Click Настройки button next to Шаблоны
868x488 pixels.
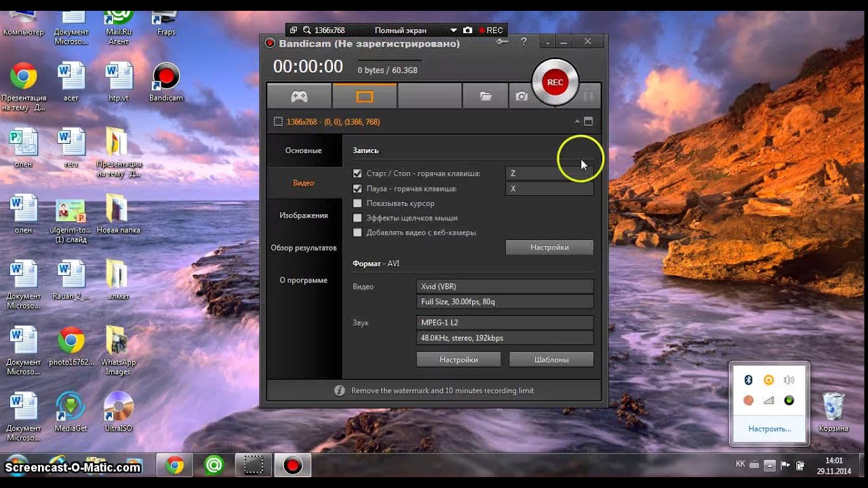458,359
